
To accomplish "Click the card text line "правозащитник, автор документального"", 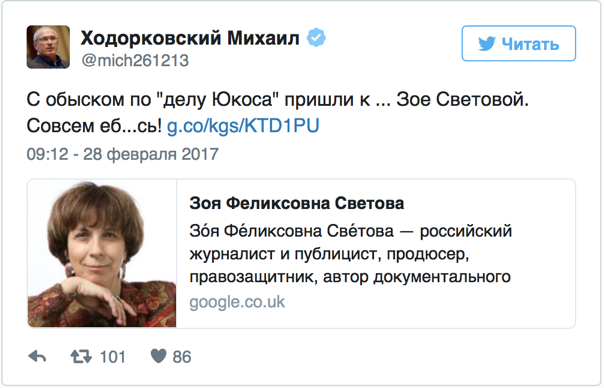I will tap(350, 277).
